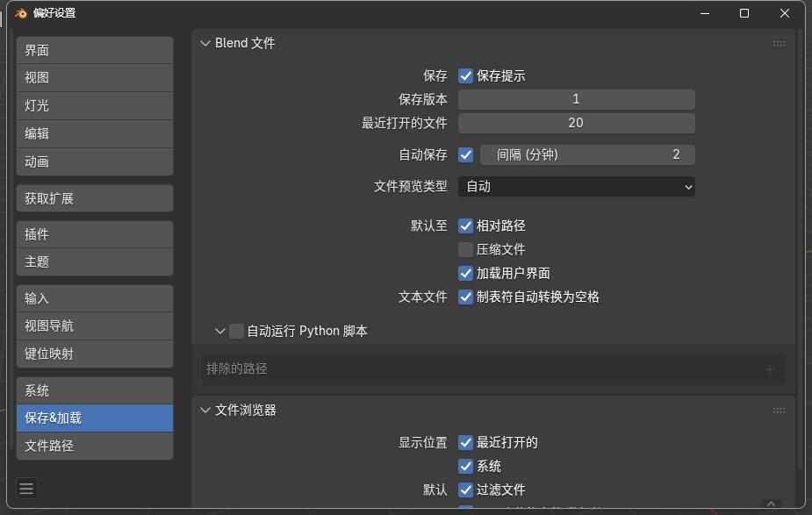Close the 偏好设置 window
Image resolution: width=812 pixels, height=515 pixels.
[785, 13]
